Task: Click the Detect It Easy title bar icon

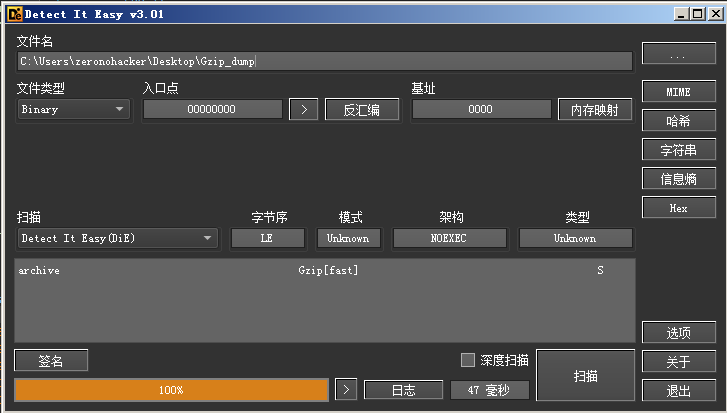Action: coord(14,14)
